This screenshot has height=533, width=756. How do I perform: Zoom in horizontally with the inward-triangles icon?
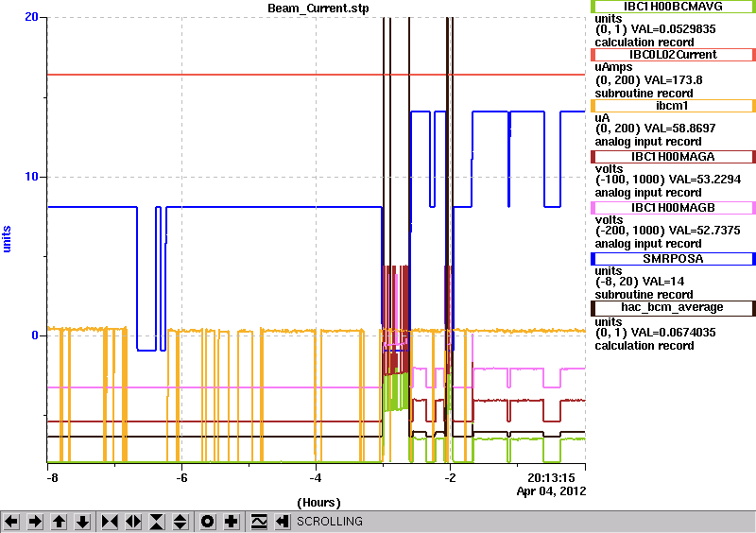(x=110, y=522)
